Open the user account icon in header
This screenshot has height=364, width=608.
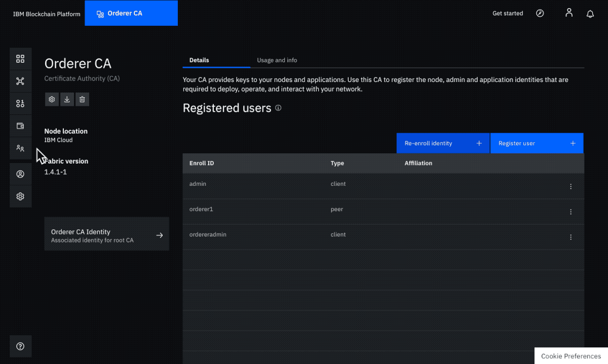pos(569,13)
